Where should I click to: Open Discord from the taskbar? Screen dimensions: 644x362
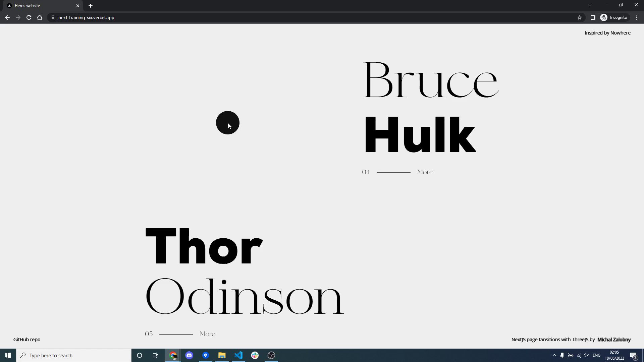[189, 355]
